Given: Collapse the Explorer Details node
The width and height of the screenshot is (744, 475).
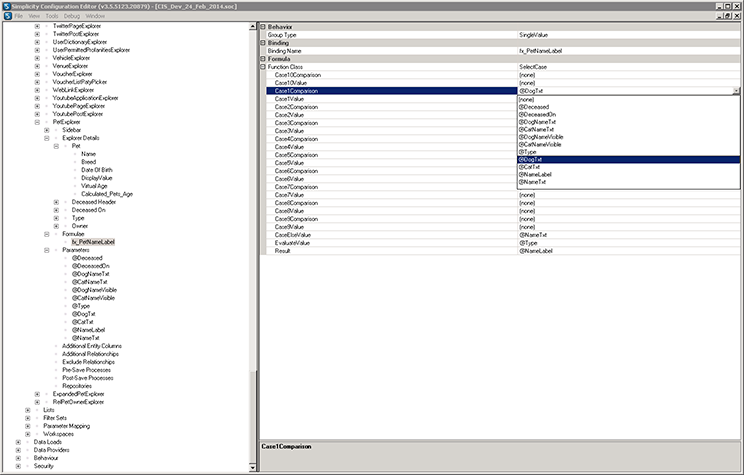Looking at the screenshot, I should point(46,138).
